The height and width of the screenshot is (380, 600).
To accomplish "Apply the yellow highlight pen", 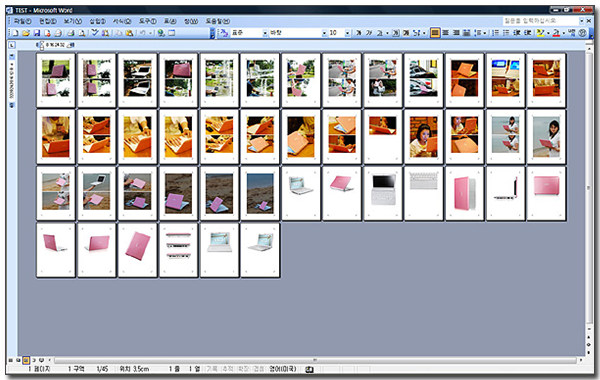I will point(540,33).
